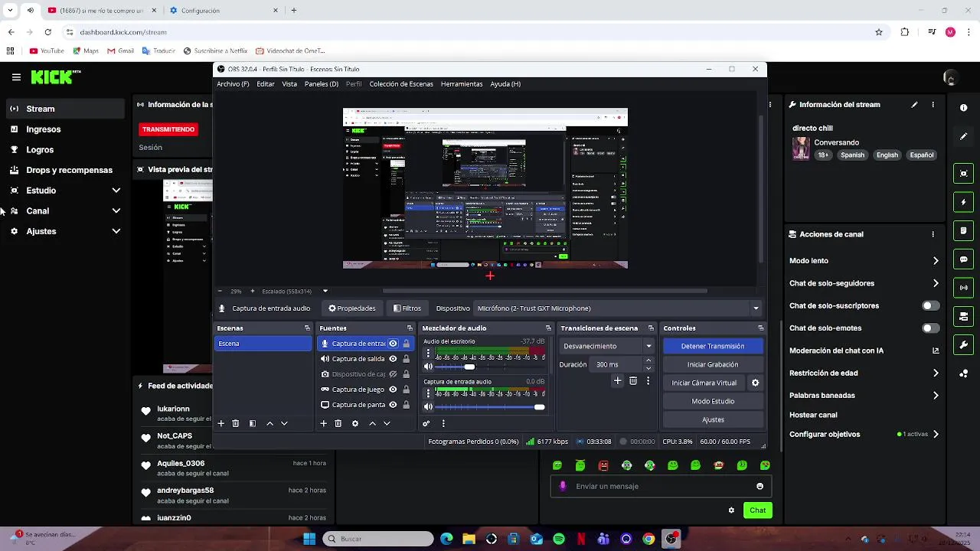Undock the Mezclador de audio panel
The image size is (980, 551).
pos(550,328)
